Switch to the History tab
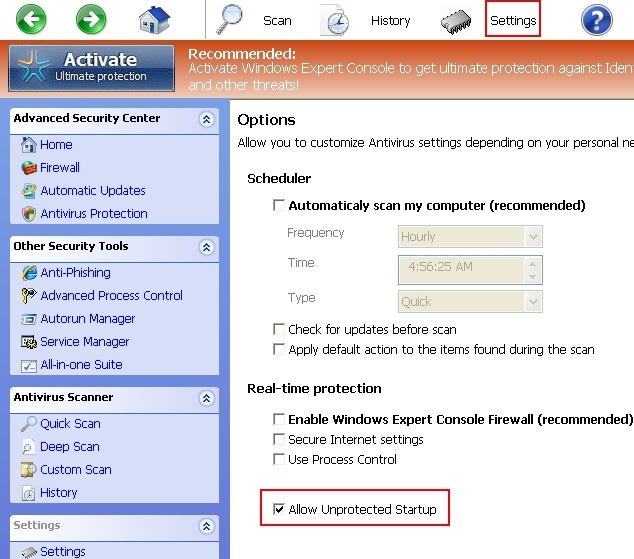 click(x=389, y=20)
